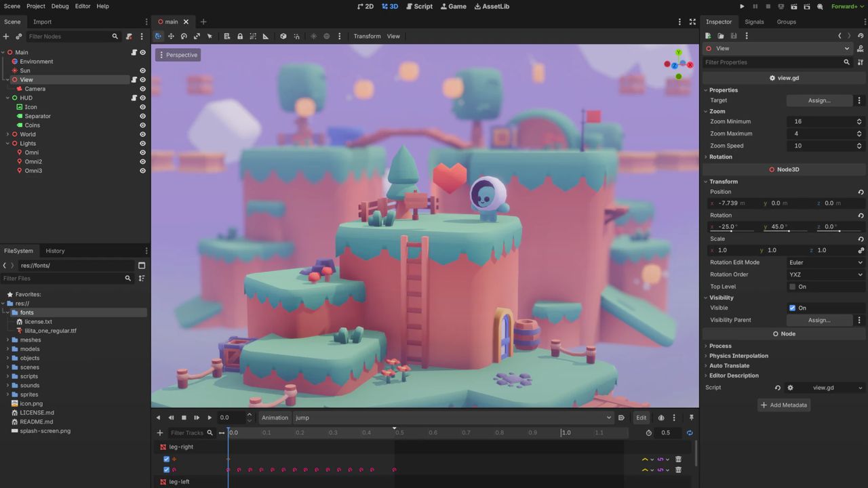The height and width of the screenshot is (488, 868).
Task: Click the add new node plus icon
Action: pos(6,36)
